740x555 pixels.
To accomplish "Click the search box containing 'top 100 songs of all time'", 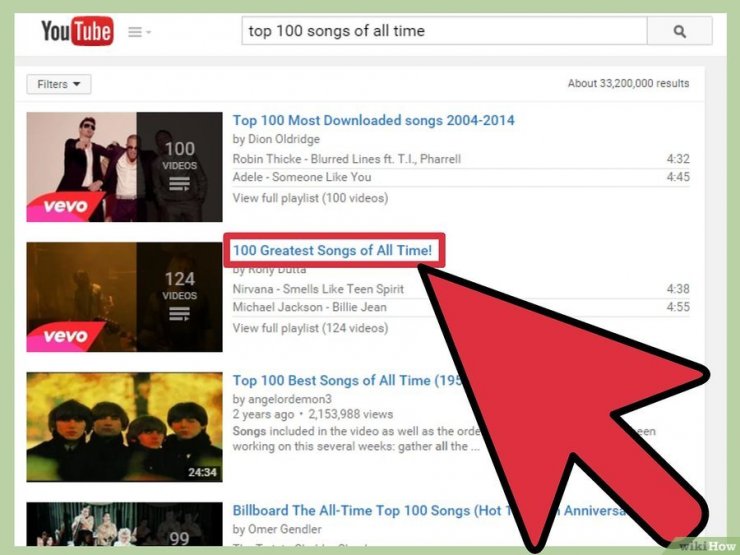I will 444,31.
